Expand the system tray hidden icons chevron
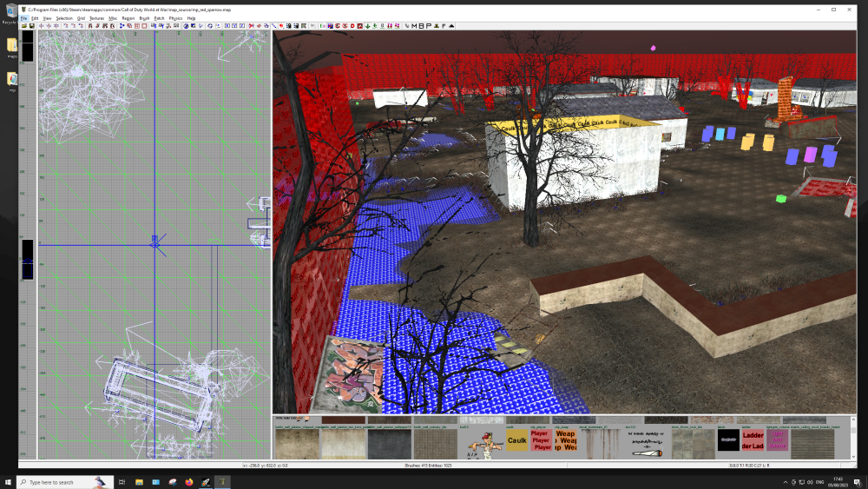The height and width of the screenshot is (489, 868). click(x=785, y=482)
